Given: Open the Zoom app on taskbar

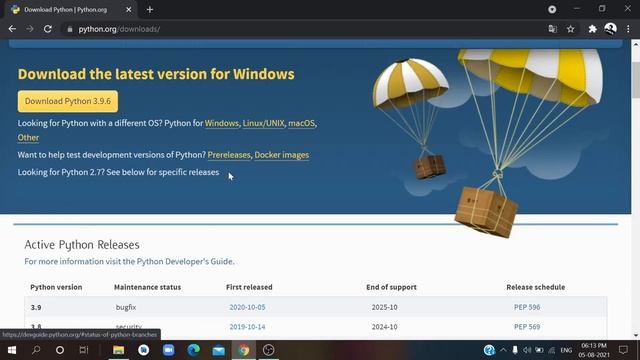Looking at the screenshot, I should pos(169,350).
